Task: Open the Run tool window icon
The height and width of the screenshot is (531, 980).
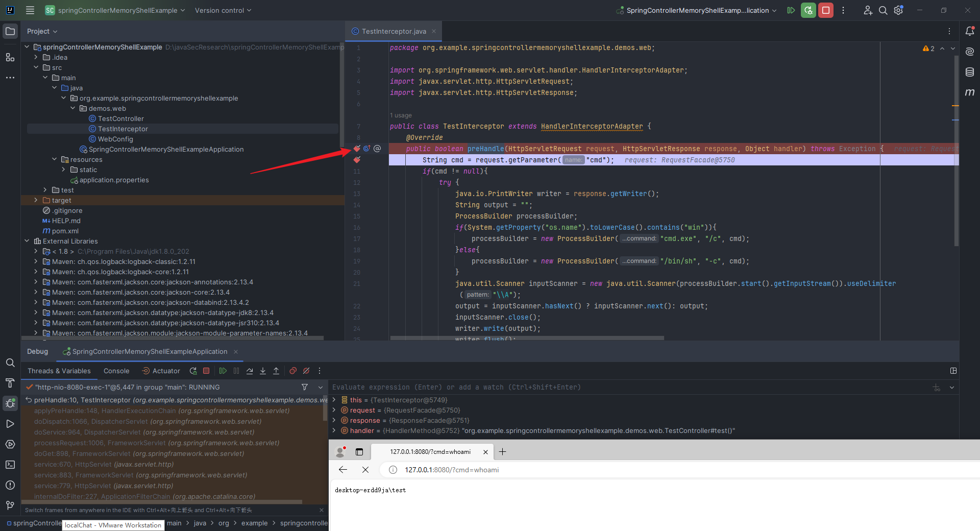Action: tap(10, 424)
